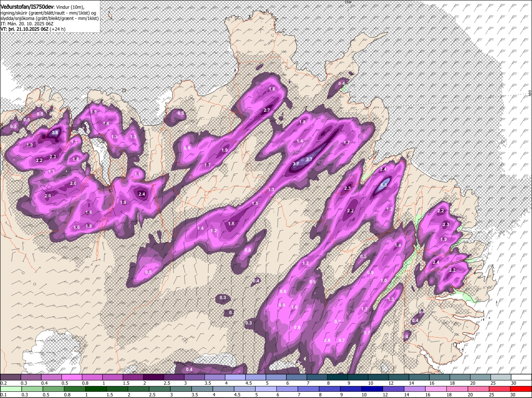Click the 0.8 label in rain legend

pos(67,395)
